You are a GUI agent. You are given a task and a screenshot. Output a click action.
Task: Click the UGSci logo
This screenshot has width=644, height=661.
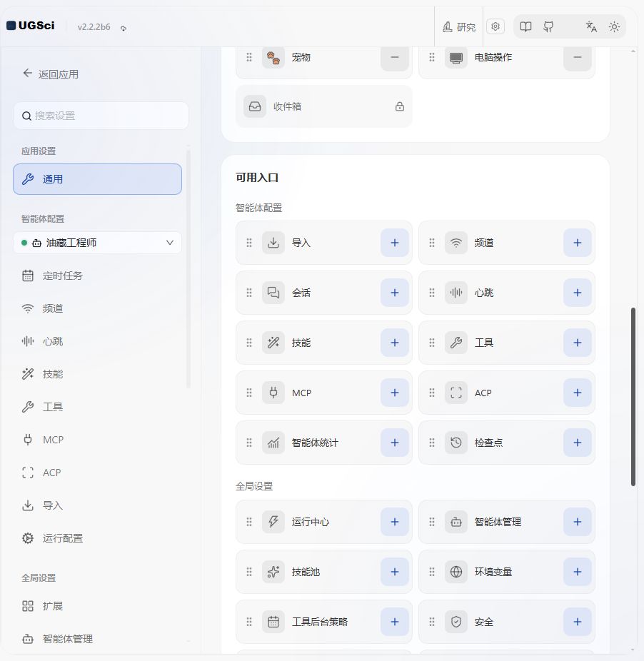pos(31,26)
